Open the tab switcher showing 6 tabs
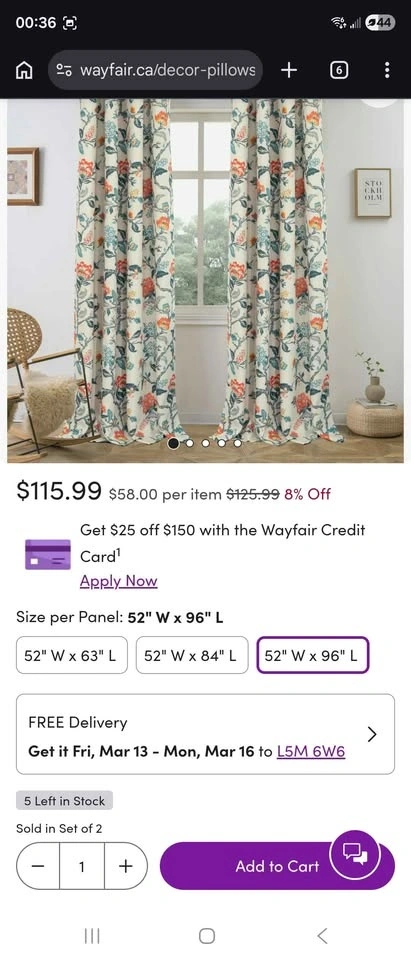411x960 pixels. click(339, 70)
